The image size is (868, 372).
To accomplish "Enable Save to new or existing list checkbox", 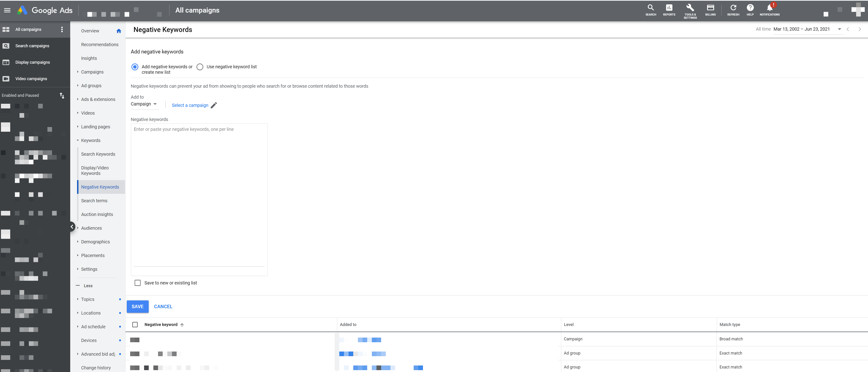I will tap(137, 283).
